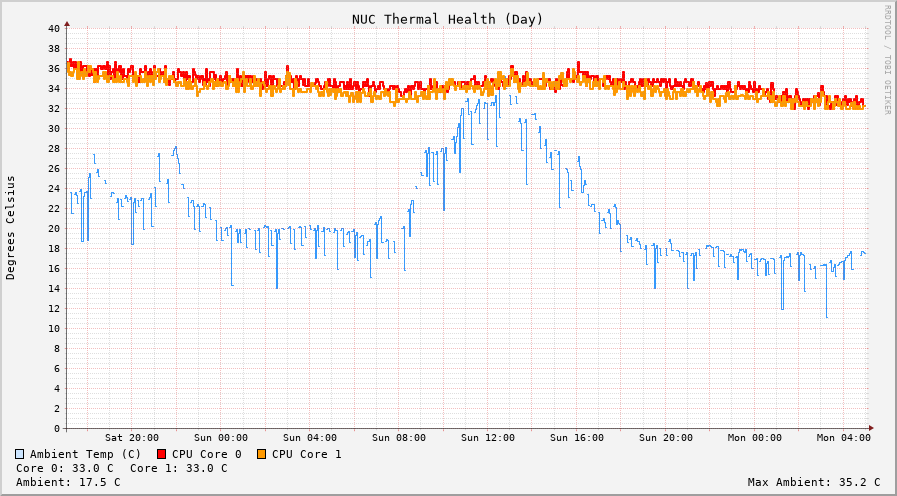
Task: Click the 'Sat 20:00' time axis label
Action: tap(132, 438)
